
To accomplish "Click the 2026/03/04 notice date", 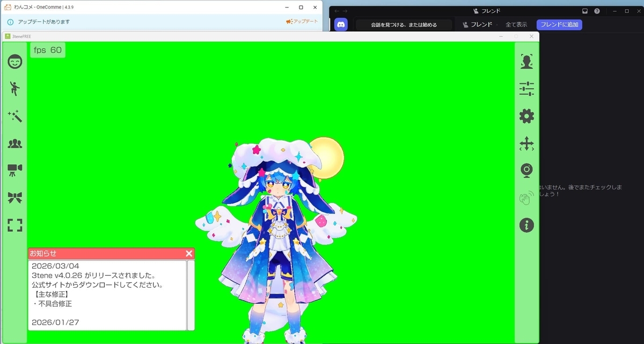I will point(55,266).
